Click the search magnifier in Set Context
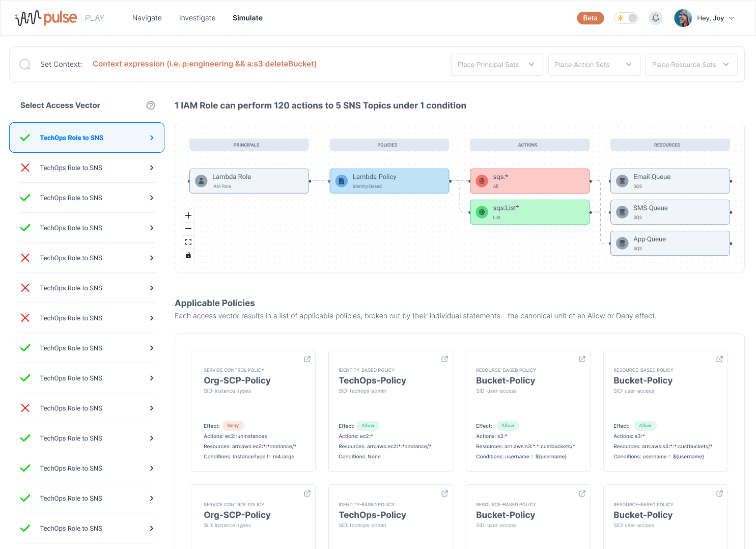The image size is (756, 549). tap(25, 64)
